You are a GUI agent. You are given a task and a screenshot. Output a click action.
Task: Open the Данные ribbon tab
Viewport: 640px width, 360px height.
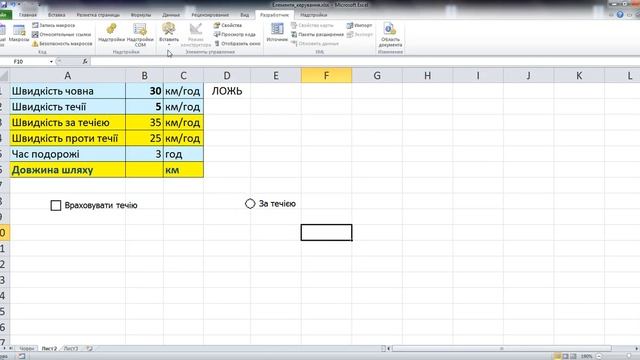171,15
